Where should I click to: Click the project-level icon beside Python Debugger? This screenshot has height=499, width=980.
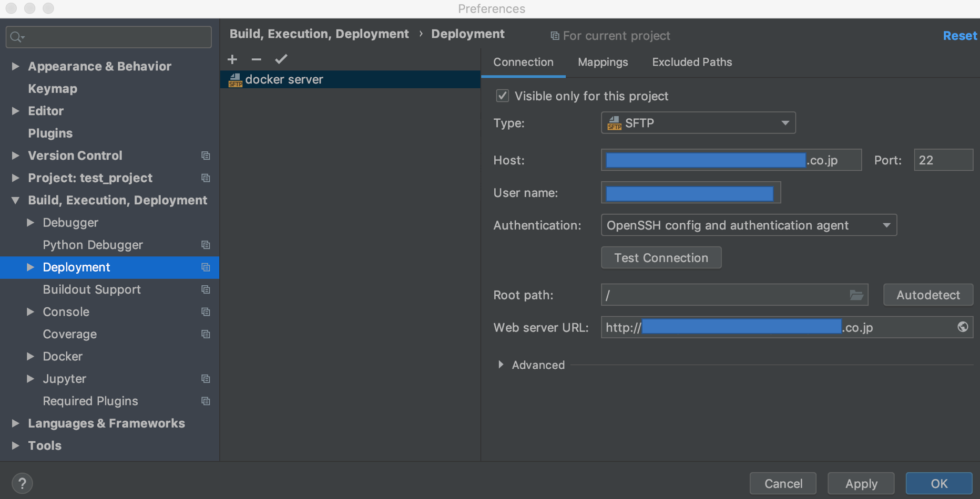(206, 245)
